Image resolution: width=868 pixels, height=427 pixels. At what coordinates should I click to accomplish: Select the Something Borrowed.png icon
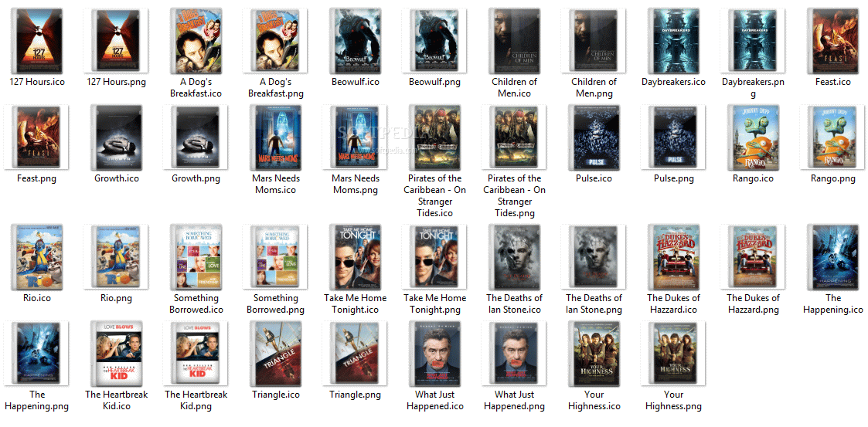coord(275,256)
